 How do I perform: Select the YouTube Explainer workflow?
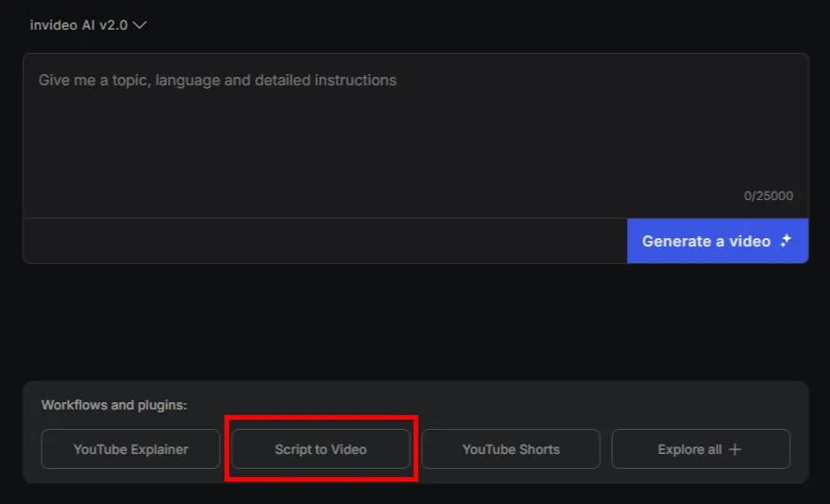130,449
